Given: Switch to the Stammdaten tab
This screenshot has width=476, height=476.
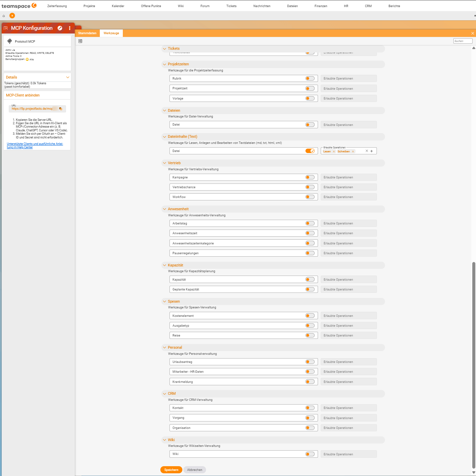Looking at the screenshot, I should (x=87, y=33).
